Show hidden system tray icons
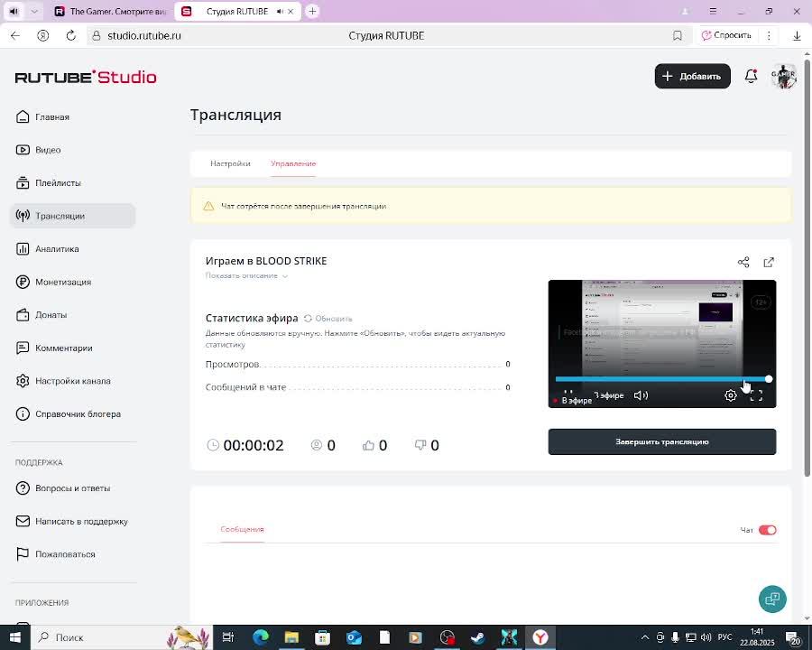 click(x=645, y=637)
